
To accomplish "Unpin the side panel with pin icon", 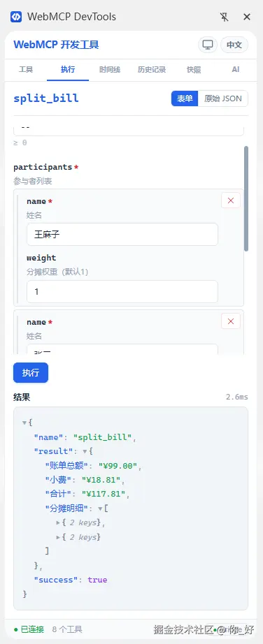I will [224, 17].
